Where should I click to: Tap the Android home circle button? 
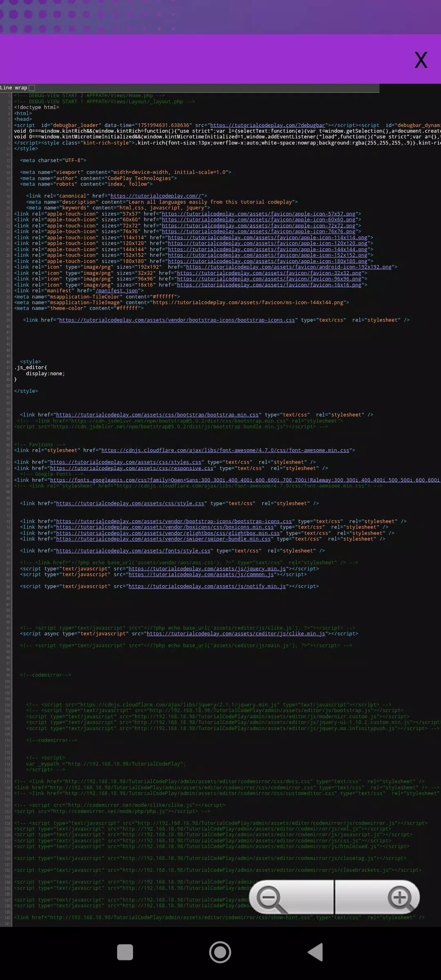tap(220, 952)
